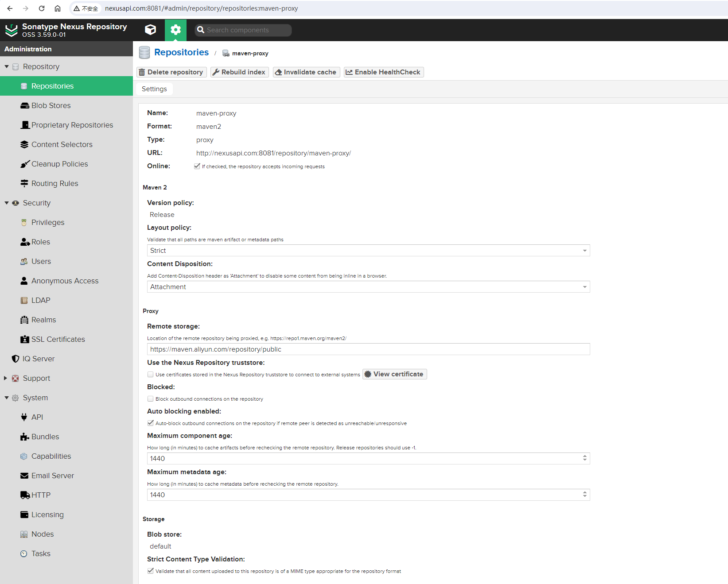
Task: Click the Email Server envelope icon
Action: pos(24,476)
